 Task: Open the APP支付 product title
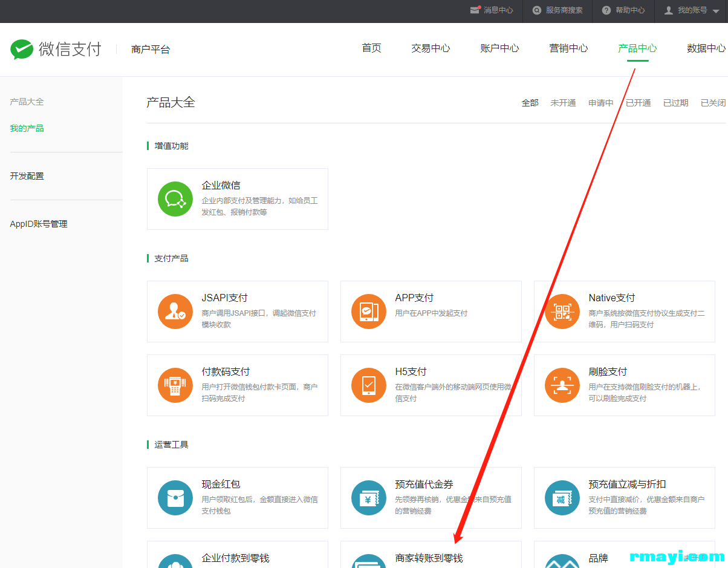(414, 298)
